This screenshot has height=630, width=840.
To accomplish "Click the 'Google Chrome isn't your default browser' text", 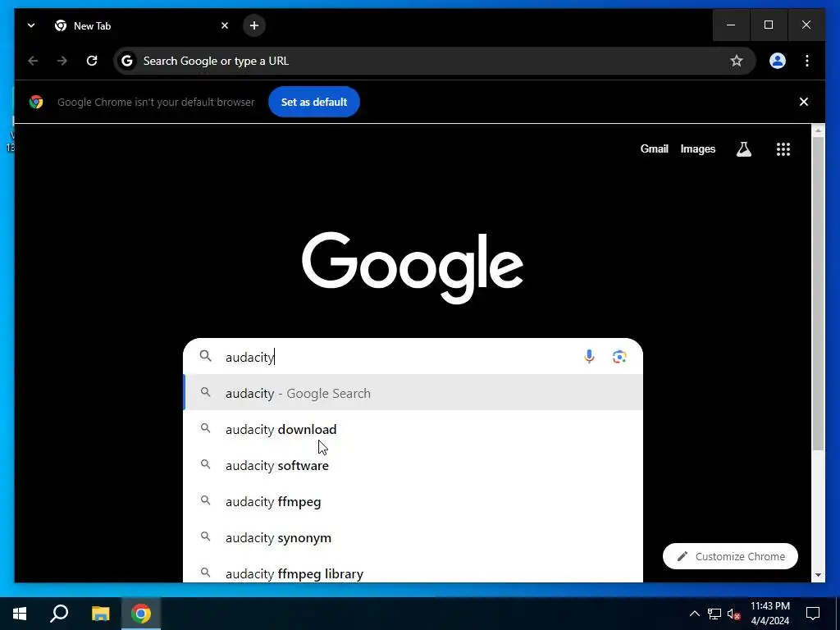I will (x=156, y=102).
